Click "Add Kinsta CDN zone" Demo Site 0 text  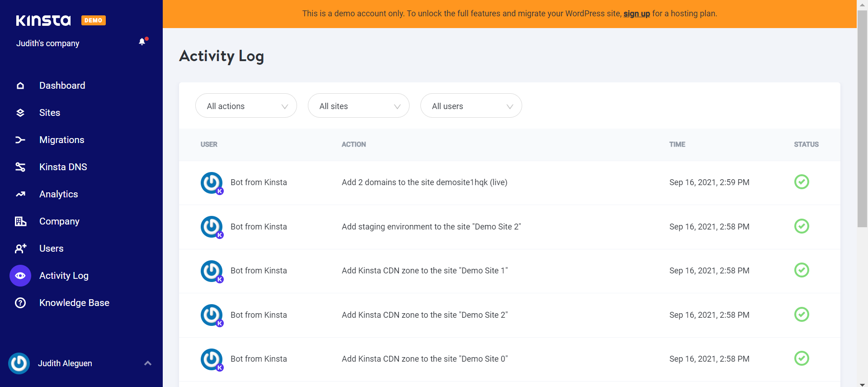(x=425, y=359)
